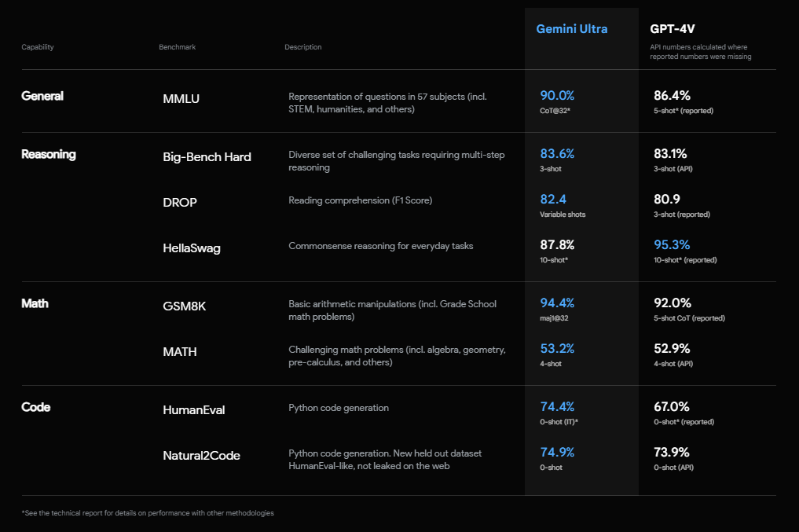
Task: Click the 80.9 DROP score
Action: [667, 200]
